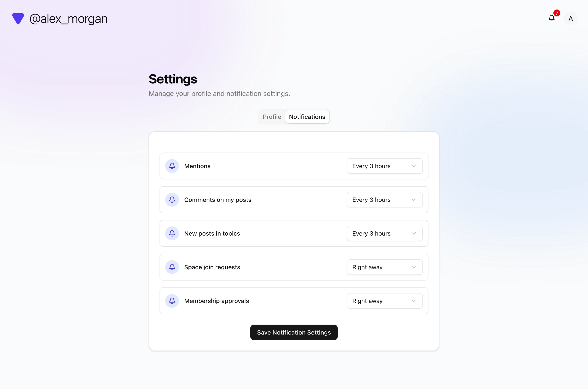Image resolution: width=588 pixels, height=389 pixels.
Task: Select the Notifications tab
Action: pyautogui.click(x=307, y=117)
